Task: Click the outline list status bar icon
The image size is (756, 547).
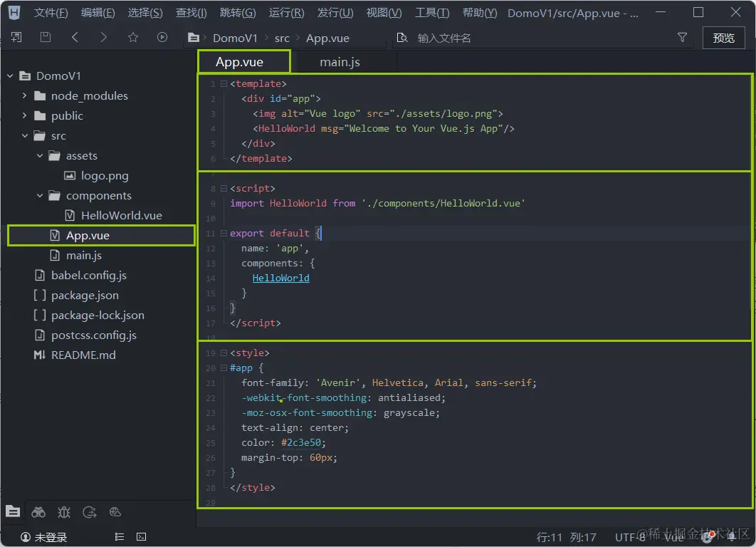Action: (x=120, y=537)
